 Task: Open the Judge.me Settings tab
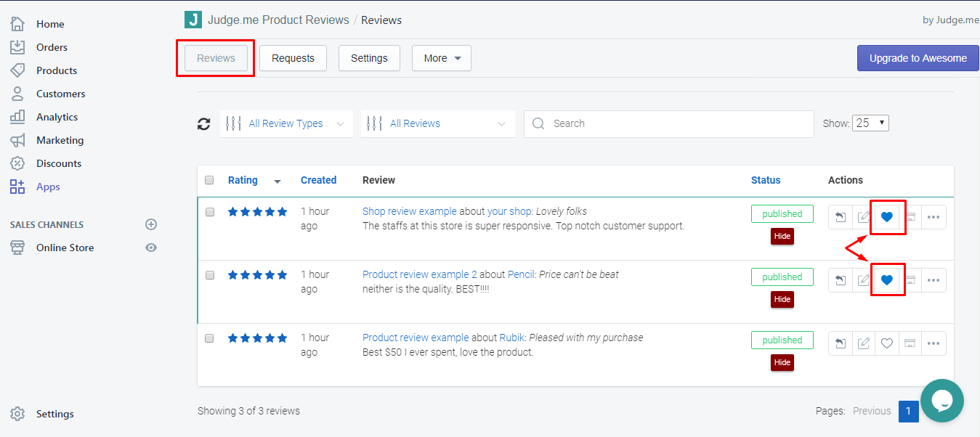point(369,58)
